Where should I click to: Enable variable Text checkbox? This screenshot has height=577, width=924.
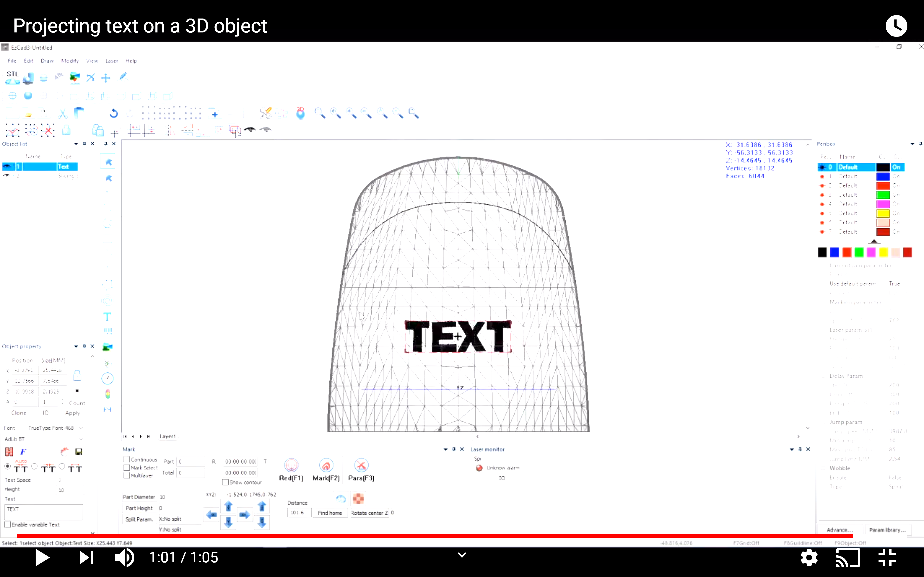(8, 524)
